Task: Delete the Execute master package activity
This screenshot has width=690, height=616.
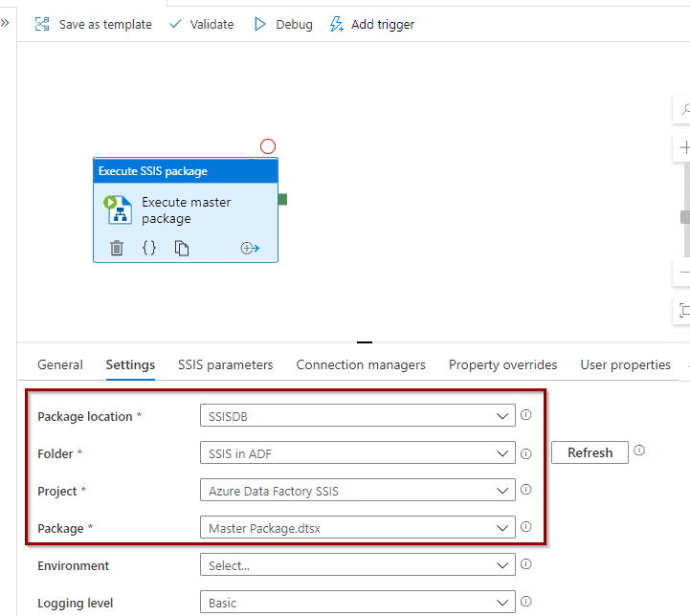Action: [x=117, y=248]
